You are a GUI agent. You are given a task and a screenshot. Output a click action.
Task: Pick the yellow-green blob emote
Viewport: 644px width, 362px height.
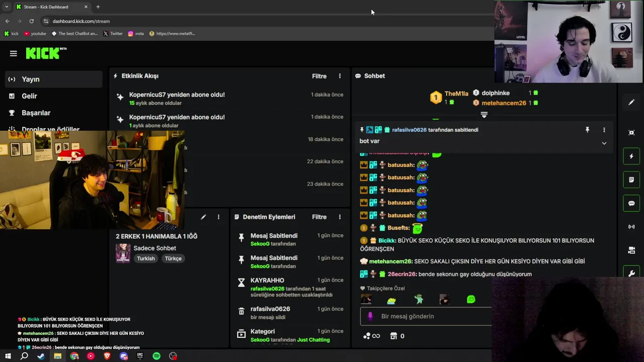(391, 300)
